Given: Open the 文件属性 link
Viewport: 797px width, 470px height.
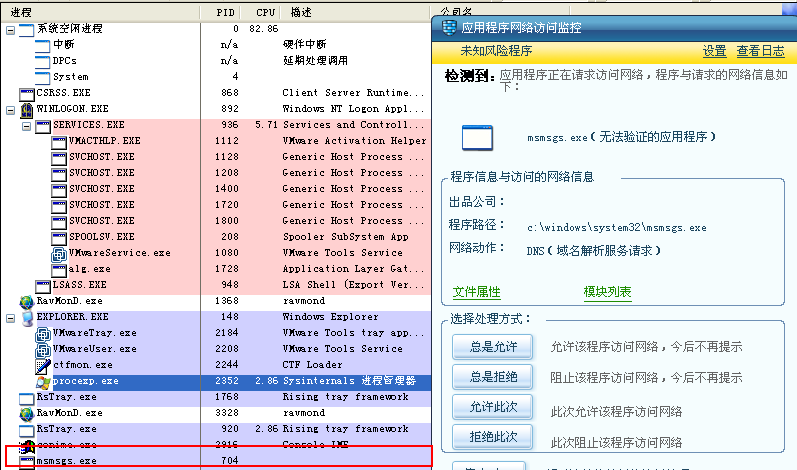Looking at the screenshot, I should 476,292.
